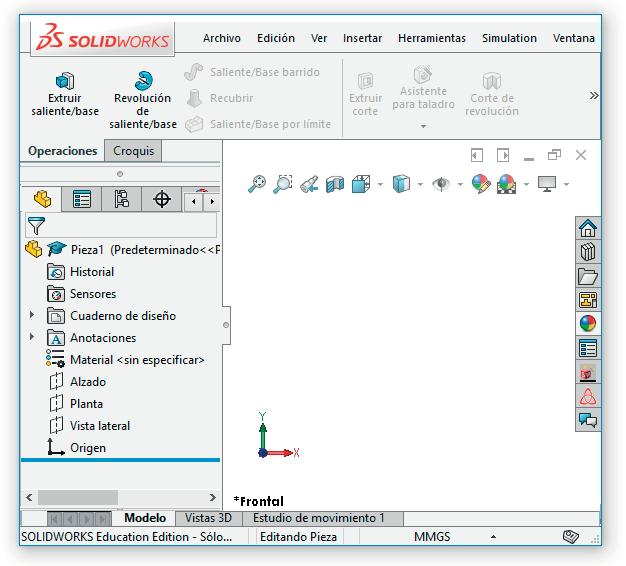Select the Vista lateral plane
This screenshot has height=566, width=626.
[89, 426]
